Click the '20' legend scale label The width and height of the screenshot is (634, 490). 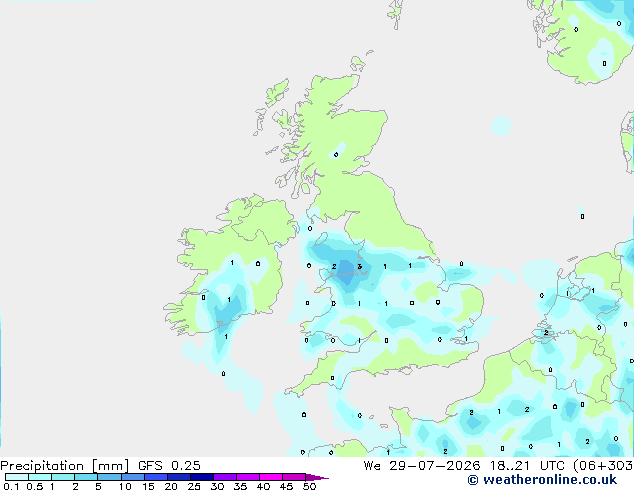click(171, 486)
